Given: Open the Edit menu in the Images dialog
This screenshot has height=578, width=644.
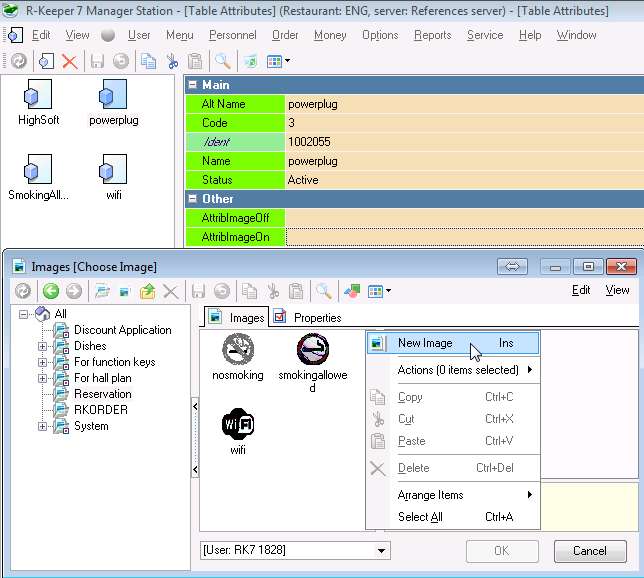Looking at the screenshot, I should 581,290.
